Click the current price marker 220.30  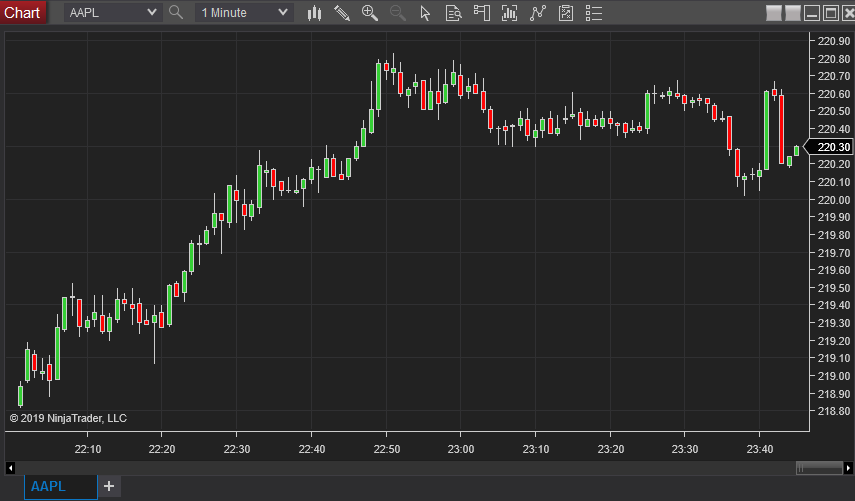(x=830, y=147)
